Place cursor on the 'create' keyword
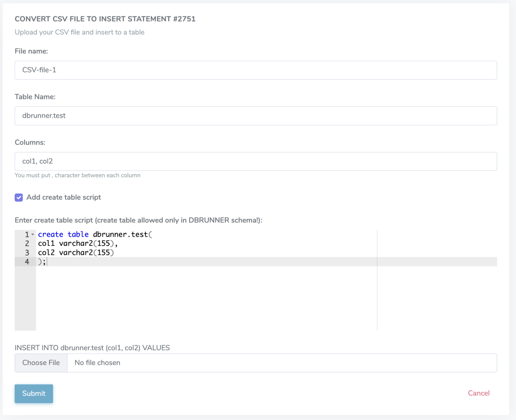The image size is (516, 420). click(50, 235)
